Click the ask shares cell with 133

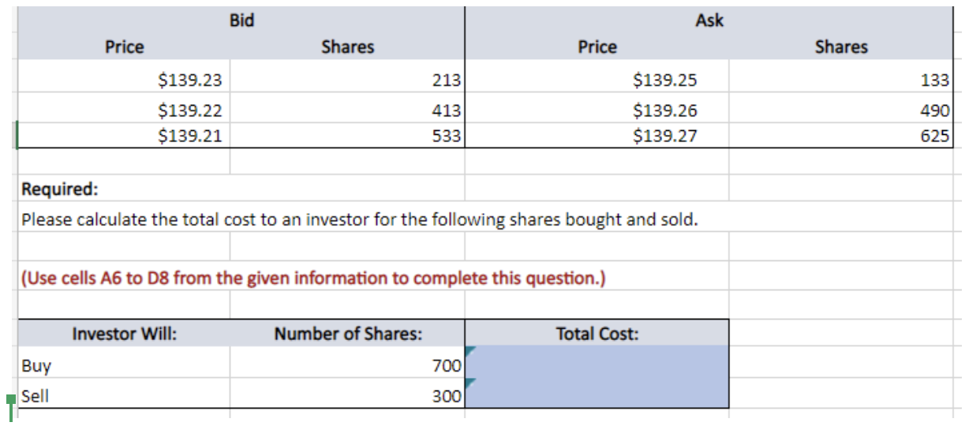tap(840, 79)
